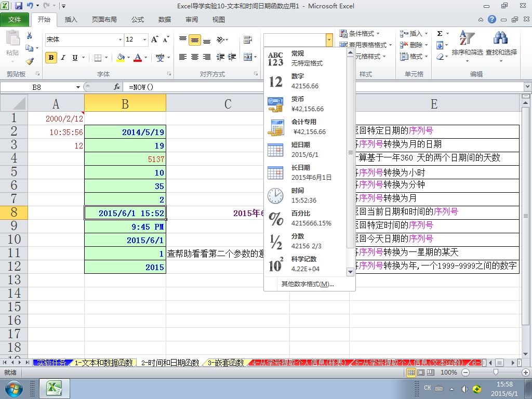
Task: Expand the Format cells dropdown
Action: pyautogui.click(x=426, y=56)
